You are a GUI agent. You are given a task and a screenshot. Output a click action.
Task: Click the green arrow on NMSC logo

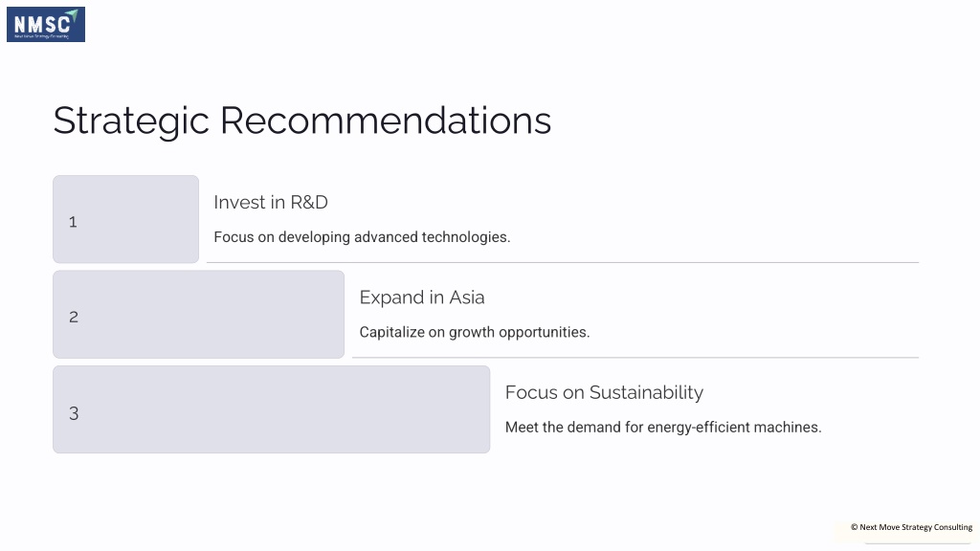(73, 15)
